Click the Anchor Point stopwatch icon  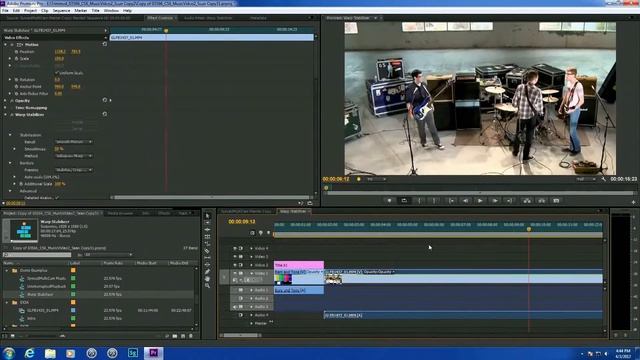(x=16, y=87)
